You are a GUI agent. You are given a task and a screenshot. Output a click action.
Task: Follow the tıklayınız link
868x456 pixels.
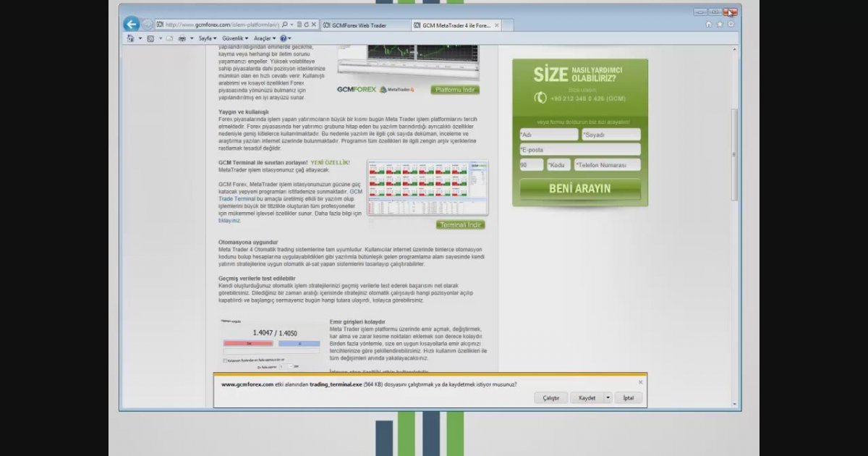229,221
